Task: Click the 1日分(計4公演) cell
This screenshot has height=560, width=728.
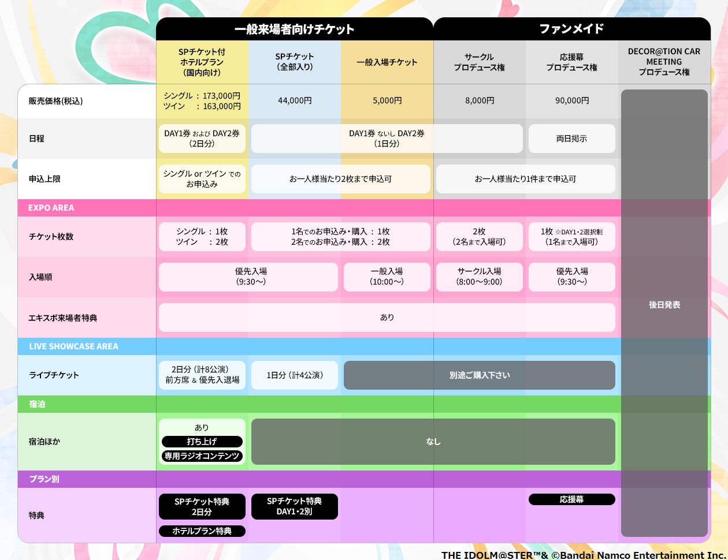Action: (x=295, y=375)
